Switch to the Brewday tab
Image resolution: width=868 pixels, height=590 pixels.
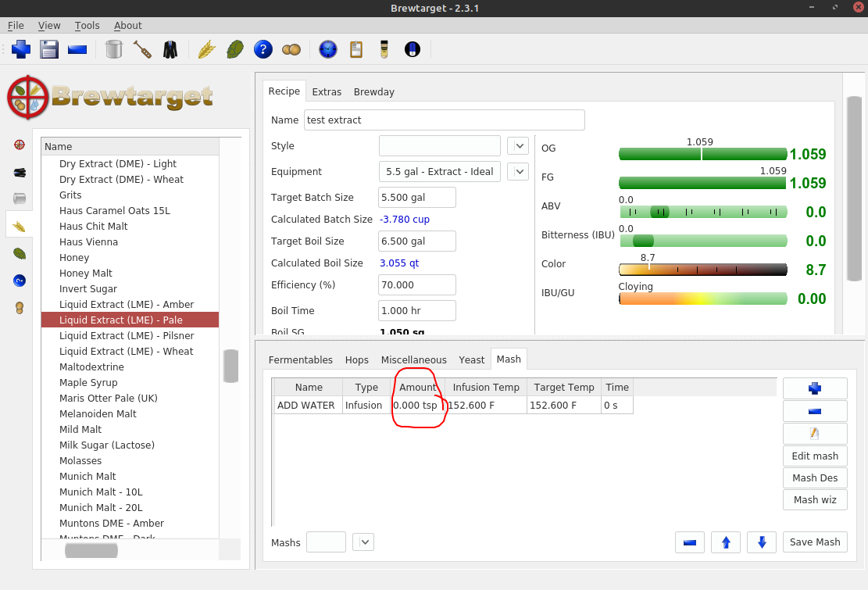pyautogui.click(x=374, y=92)
